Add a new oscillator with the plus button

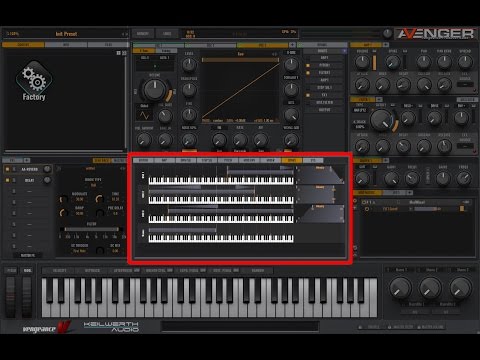(292, 45)
